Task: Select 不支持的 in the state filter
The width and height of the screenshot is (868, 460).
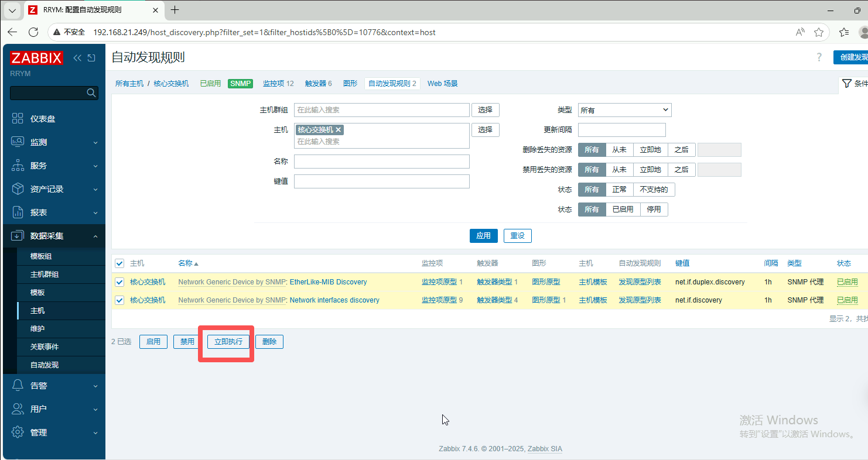Action: (x=654, y=190)
